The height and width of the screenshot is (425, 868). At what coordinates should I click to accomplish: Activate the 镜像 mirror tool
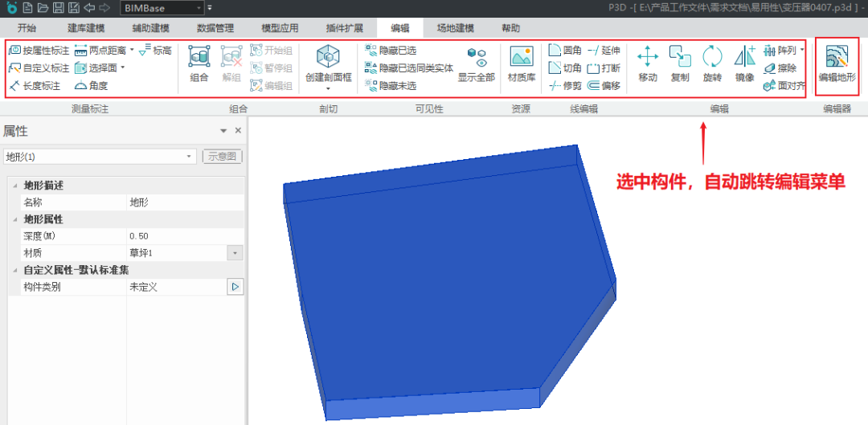745,64
